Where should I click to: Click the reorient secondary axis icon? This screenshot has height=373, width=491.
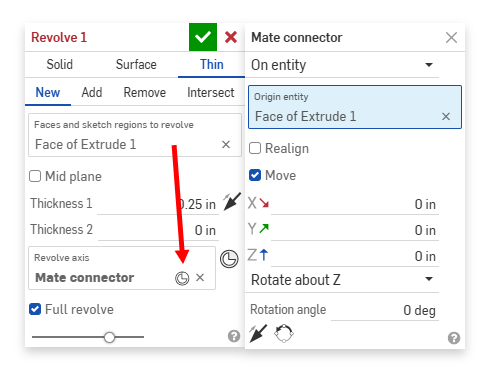[284, 333]
